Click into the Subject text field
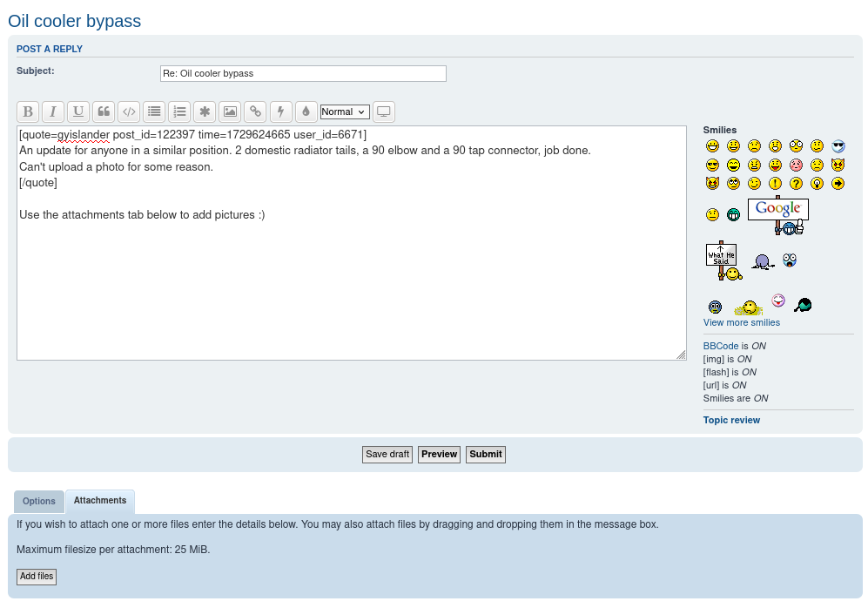The height and width of the screenshot is (608, 868). [x=303, y=73]
